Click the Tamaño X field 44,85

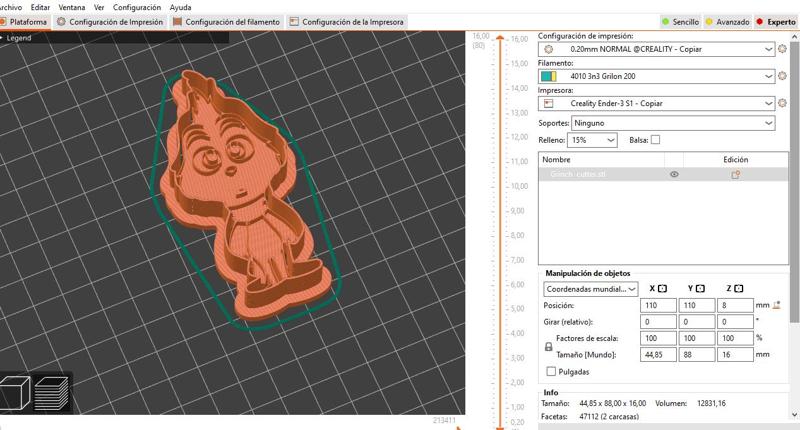click(x=658, y=354)
